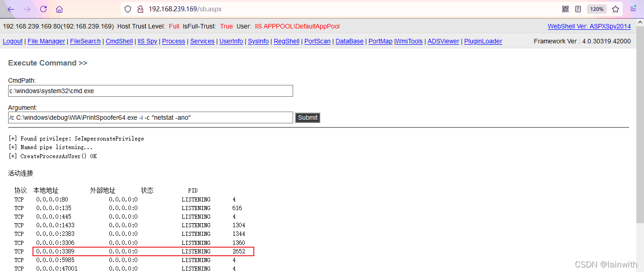Open WmiTools page

(409, 41)
